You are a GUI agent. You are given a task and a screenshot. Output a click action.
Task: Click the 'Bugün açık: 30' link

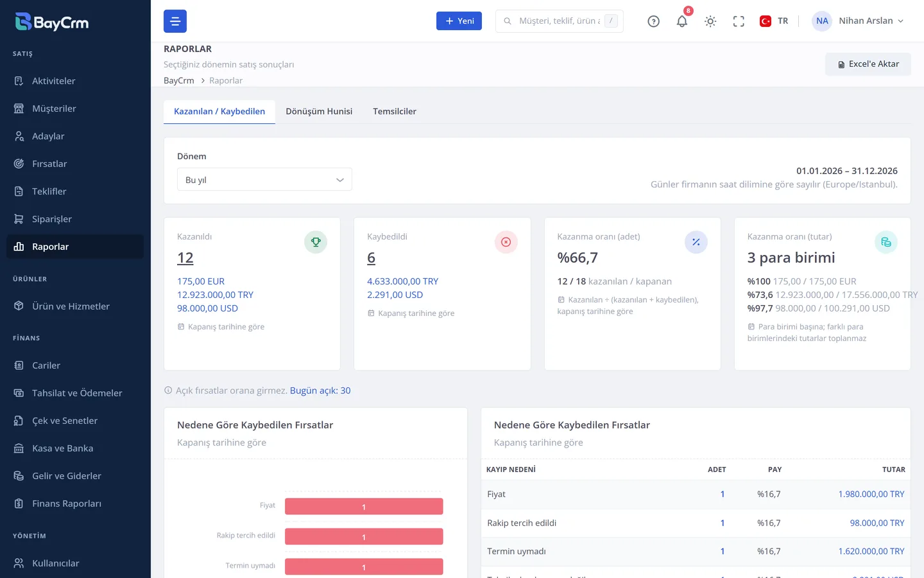[320, 390]
